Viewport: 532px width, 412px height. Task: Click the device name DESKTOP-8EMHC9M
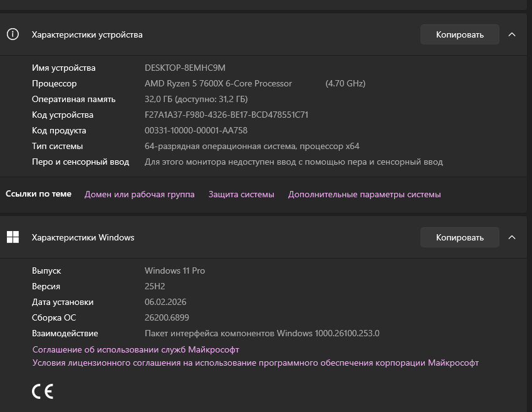point(185,68)
